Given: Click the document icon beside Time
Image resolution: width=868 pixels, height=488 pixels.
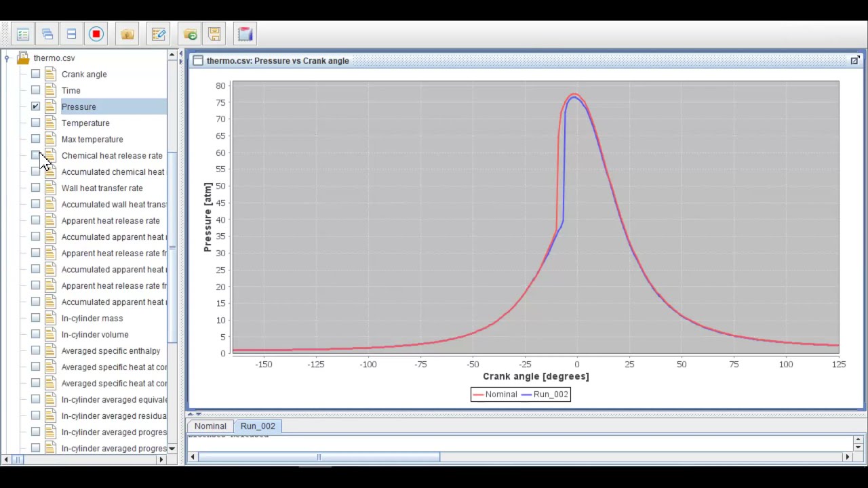Looking at the screenshot, I should coord(50,91).
